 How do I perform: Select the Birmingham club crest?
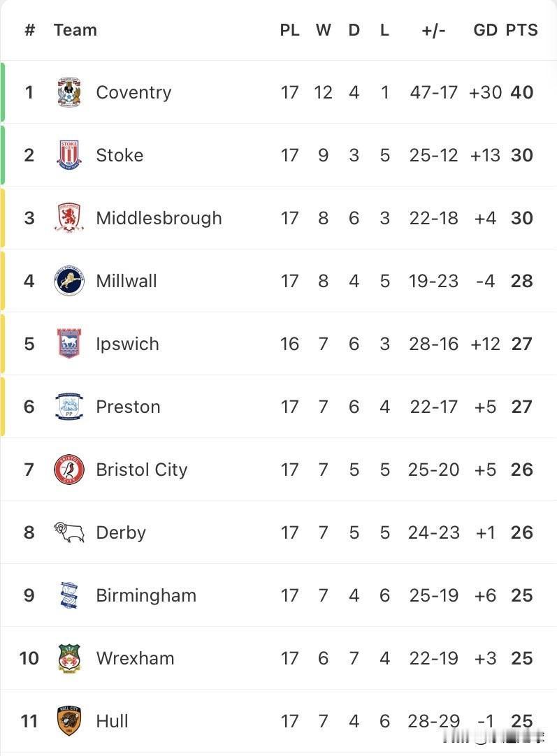(69, 595)
